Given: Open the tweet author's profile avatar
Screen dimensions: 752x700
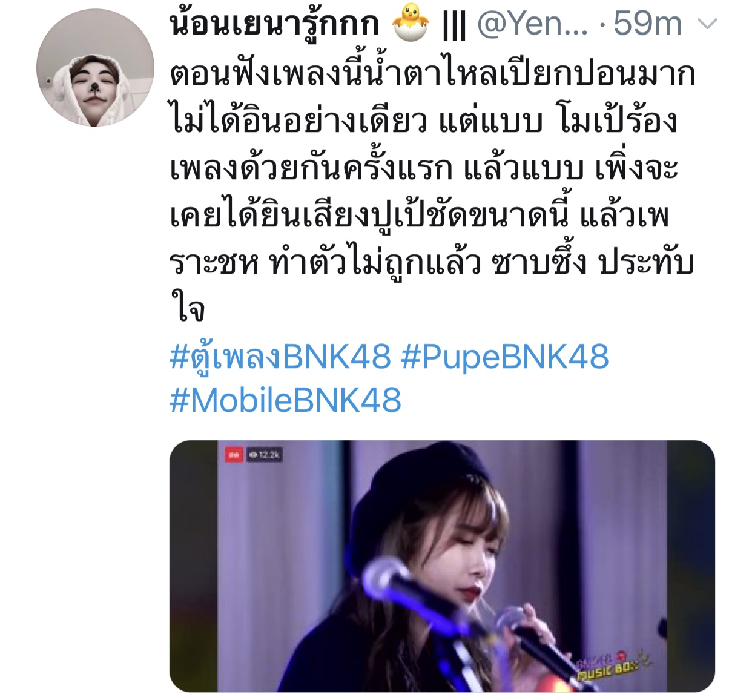Looking at the screenshot, I should coord(94,68).
